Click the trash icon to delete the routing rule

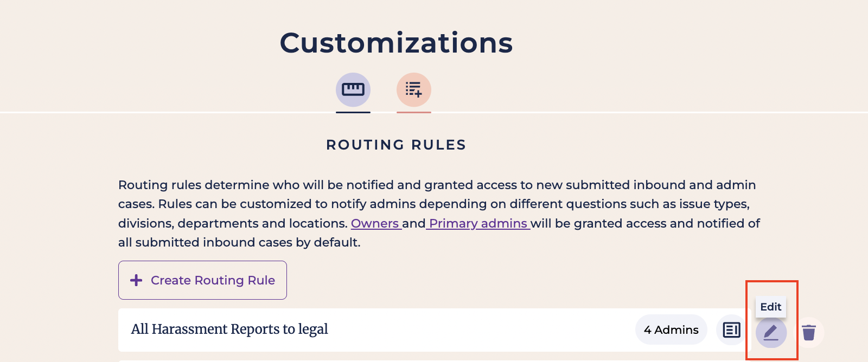coord(809,333)
